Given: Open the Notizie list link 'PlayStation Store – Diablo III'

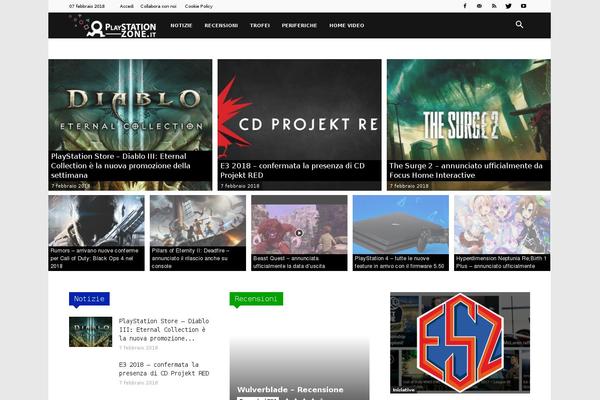Looking at the screenshot, I should click(x=164, y=330).
